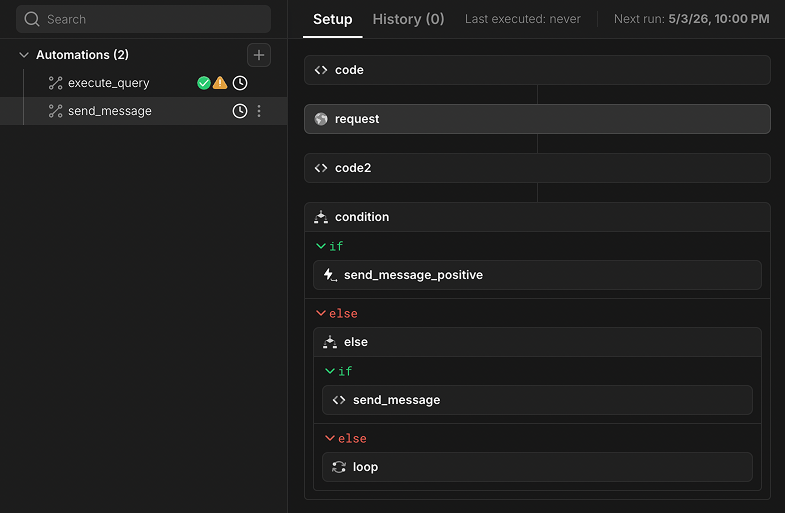
Task: Click the clock schedule icon on execute_query
Action: (240, 83)
